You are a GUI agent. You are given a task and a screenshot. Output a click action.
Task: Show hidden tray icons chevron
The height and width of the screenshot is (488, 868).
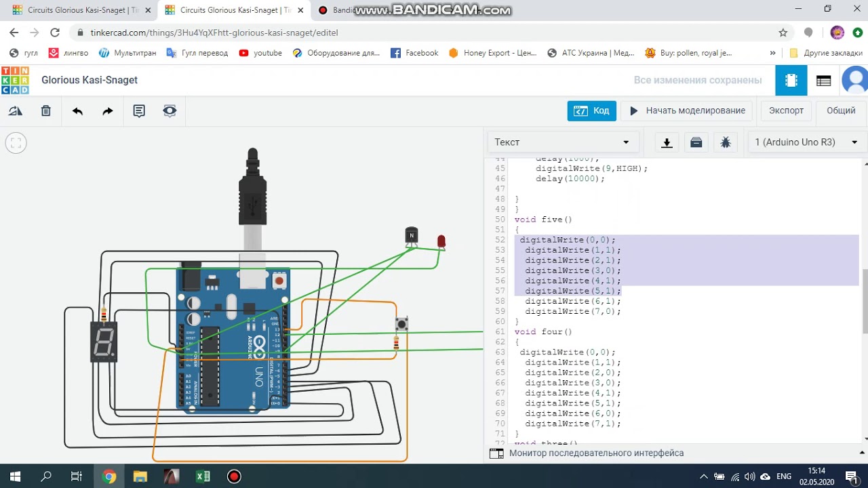coord(704,476)
